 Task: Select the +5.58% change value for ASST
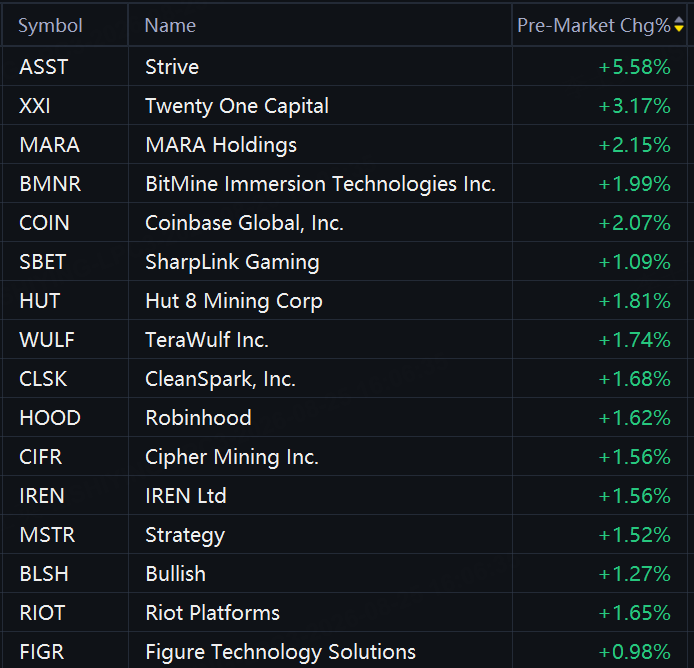634,67
